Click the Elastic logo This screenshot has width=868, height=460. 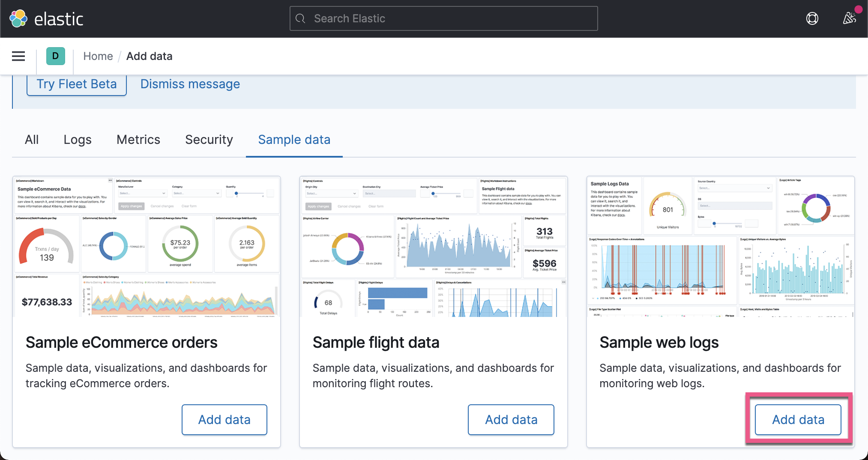point(46,19)
